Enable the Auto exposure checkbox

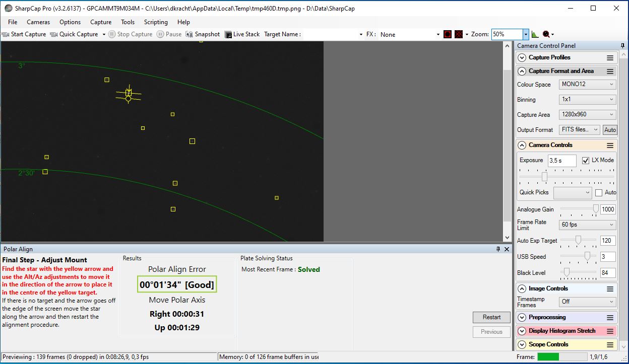[599, 192]
